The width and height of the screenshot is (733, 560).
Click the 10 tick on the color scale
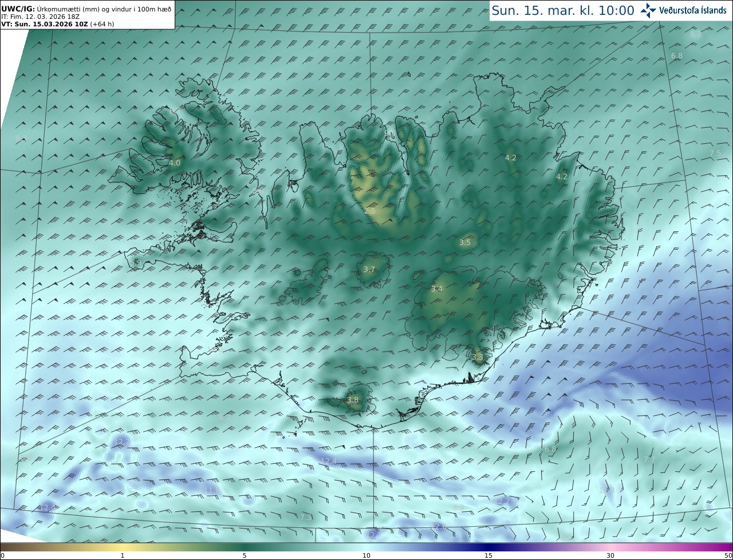click(x=366, y=555)
